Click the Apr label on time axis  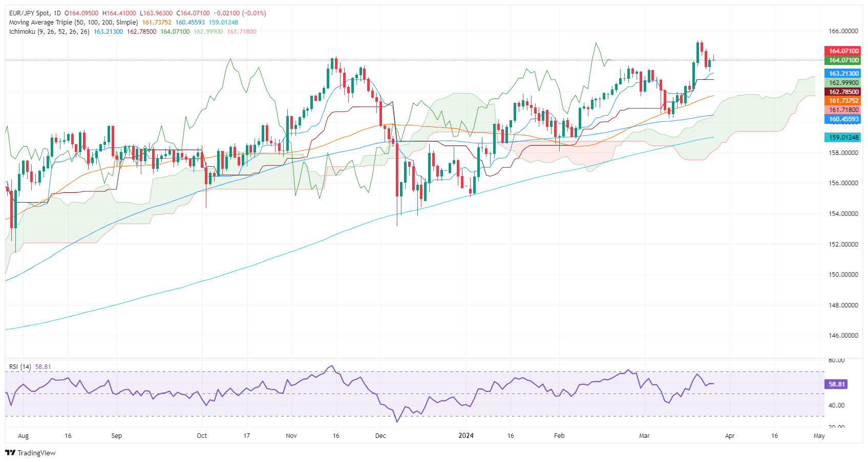click(730, 436)
